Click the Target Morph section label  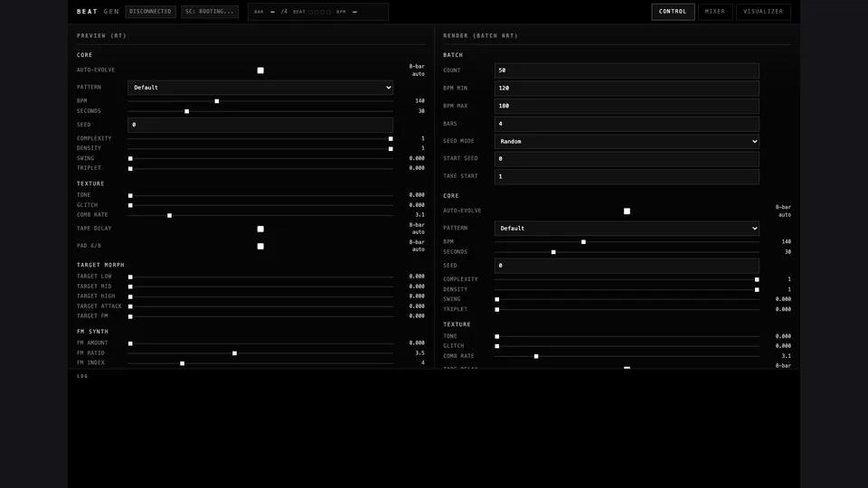[x=100, y=265]
